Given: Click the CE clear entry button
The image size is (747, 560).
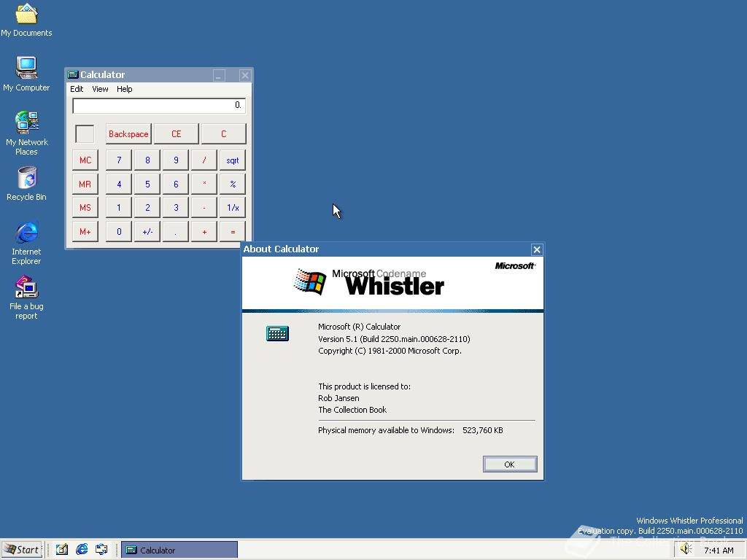Looking at the screenshot, I should (x=177, y=134).
